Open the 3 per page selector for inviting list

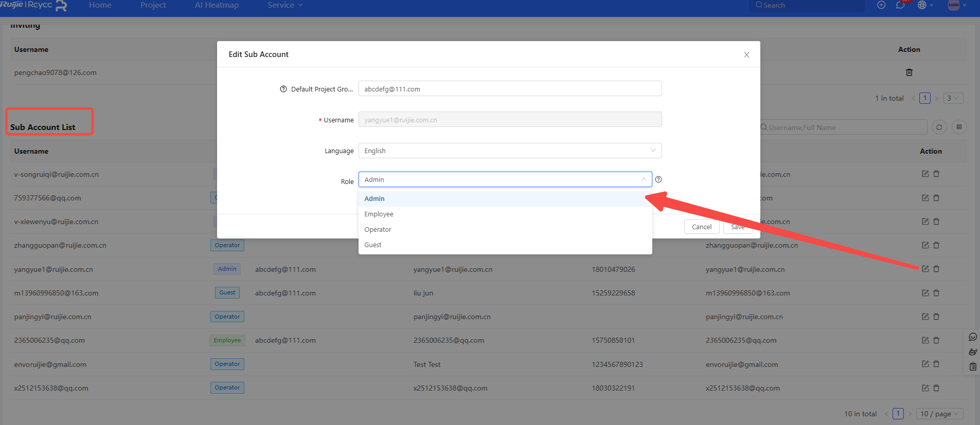[953, 98]
